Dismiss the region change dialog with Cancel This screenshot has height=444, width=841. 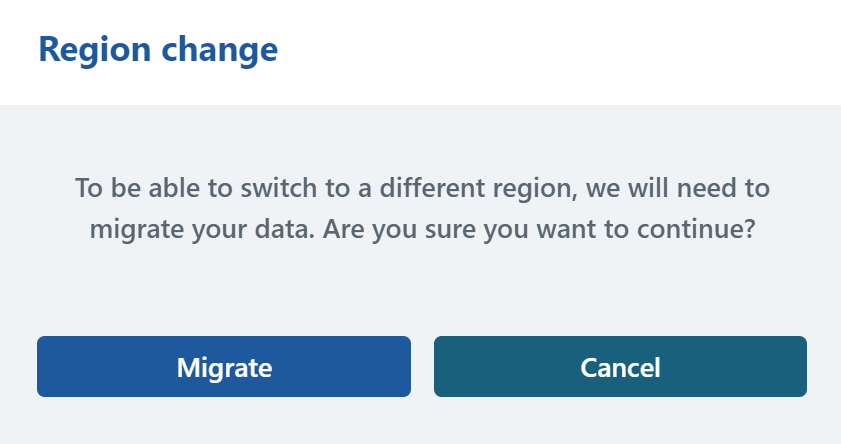(x=620, y=367)
